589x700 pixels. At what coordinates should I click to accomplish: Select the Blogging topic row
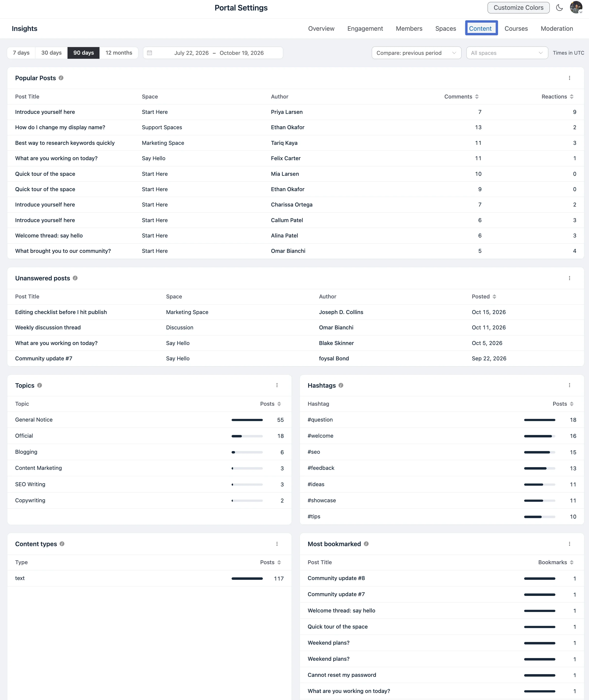pos(149,452)
